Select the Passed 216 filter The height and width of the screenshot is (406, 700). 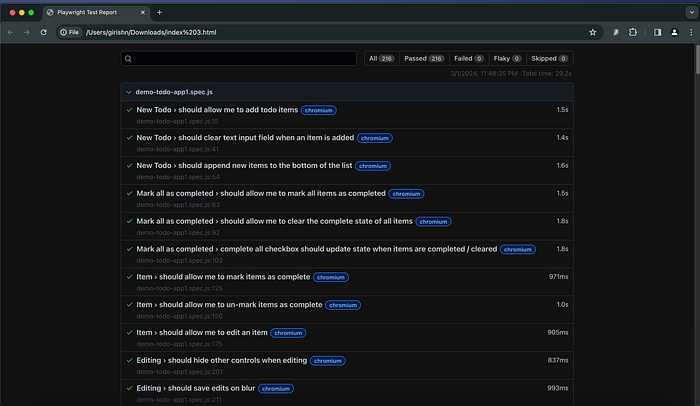pos(424,59)
